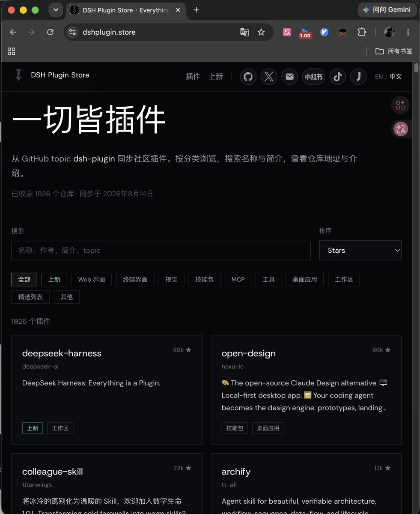Select the 全部 category filter

(x=24, y=280)
